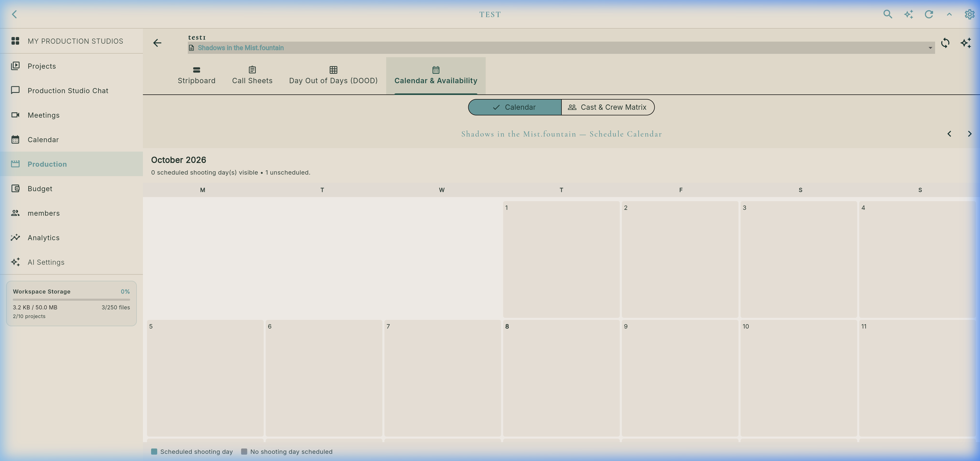Select the Calendar view toggle

(x=515, y=107)
